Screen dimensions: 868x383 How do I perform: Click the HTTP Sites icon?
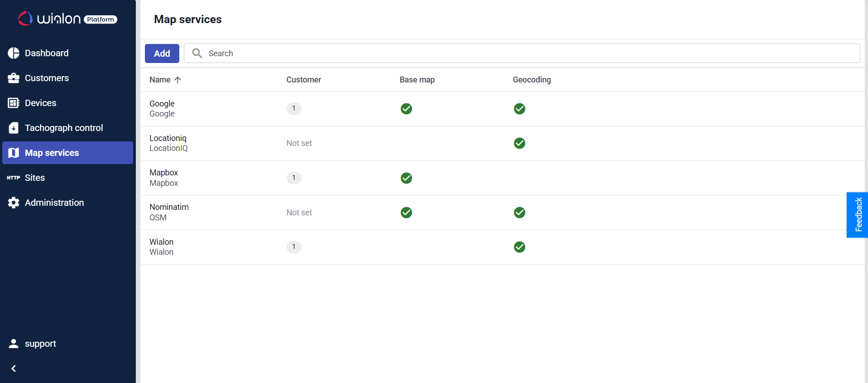click(x=14, y=178)
